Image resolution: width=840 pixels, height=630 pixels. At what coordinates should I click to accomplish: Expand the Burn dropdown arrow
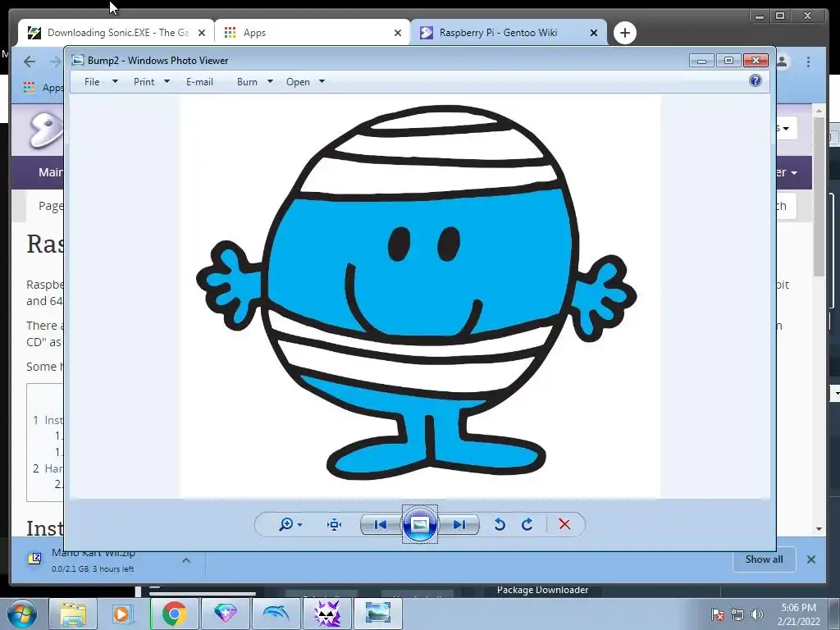click(x=270, y=81)
